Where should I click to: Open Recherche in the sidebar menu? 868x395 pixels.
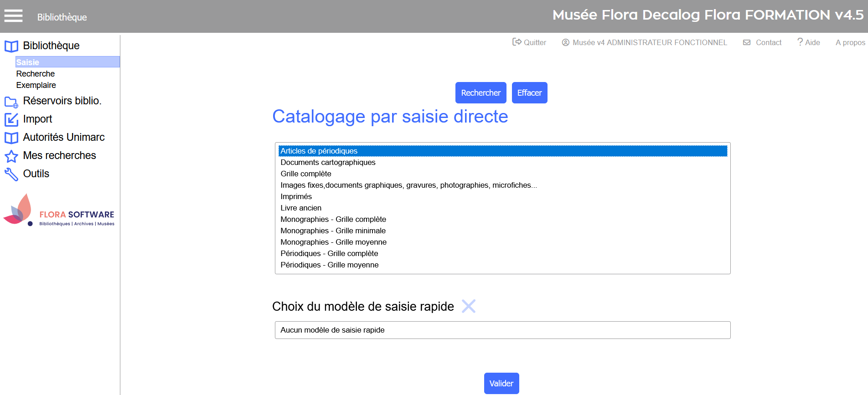coord(36,74)
